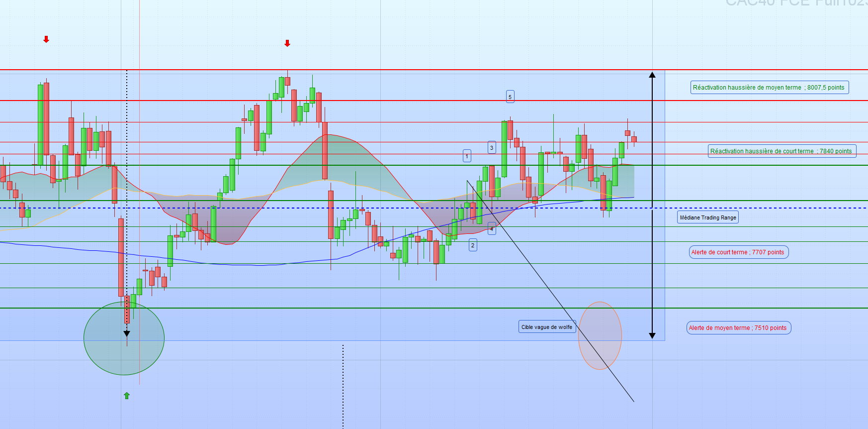This screenshot has width=868, height=429.
Task: Click the CAC40 FCE chart title watermark
Action: click(795, 3)
